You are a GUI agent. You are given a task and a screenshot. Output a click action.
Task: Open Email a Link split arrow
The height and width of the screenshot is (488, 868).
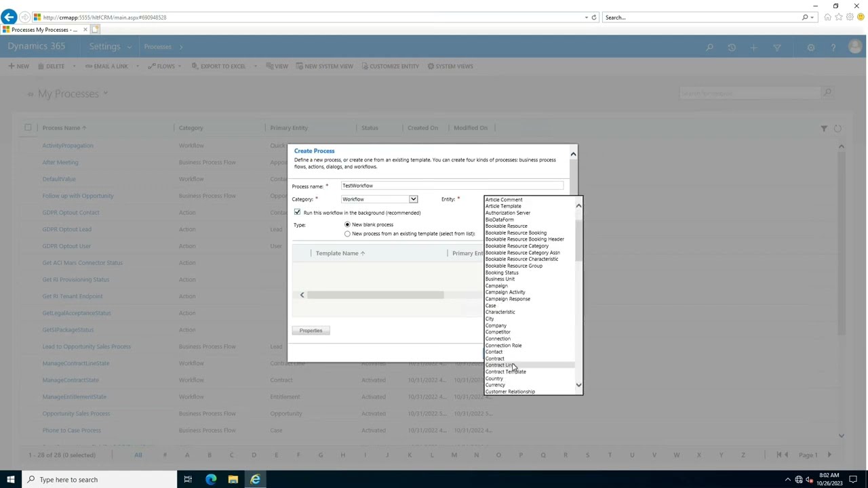(x=137, y=66)
